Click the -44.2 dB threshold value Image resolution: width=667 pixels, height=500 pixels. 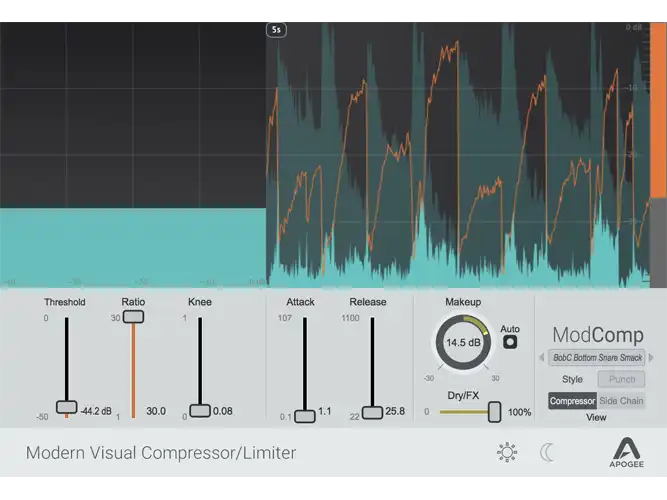tap(96, 411)
